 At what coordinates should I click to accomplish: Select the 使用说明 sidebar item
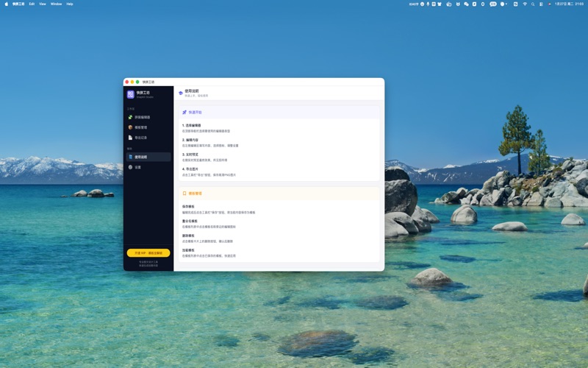tap(140, 157)
